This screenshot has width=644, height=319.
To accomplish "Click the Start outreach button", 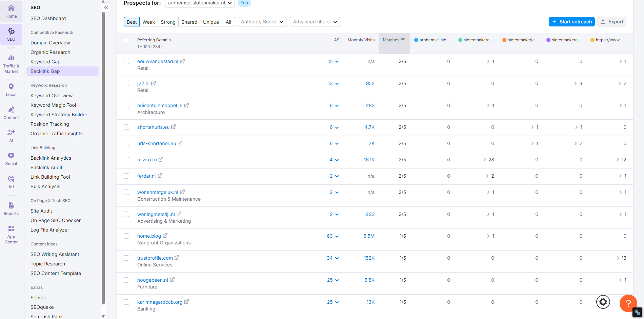I will click(x=571, y=22).
